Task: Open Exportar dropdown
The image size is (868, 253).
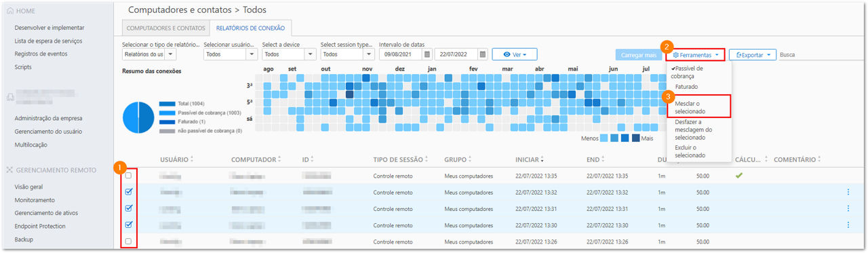Action: 753,54
